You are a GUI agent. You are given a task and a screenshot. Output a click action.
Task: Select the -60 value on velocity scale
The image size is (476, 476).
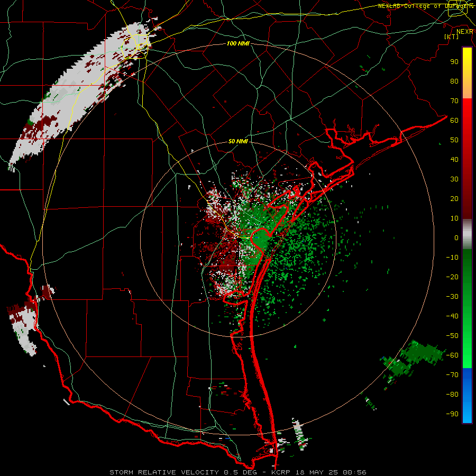click(452, 355)
